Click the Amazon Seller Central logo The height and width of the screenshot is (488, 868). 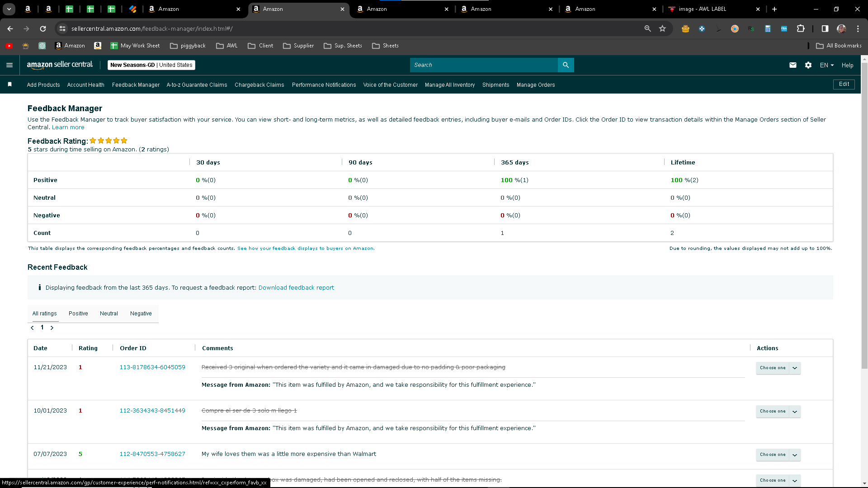coord(60,65)
